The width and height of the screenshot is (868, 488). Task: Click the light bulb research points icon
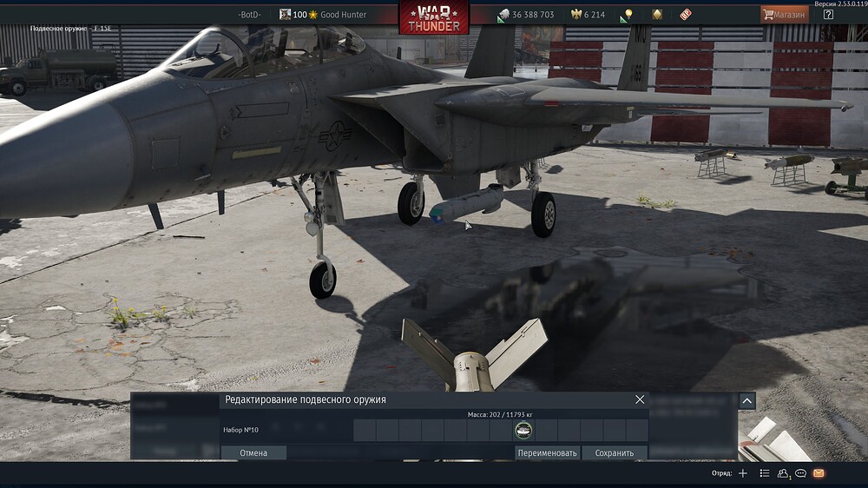[x=627, y=15]
